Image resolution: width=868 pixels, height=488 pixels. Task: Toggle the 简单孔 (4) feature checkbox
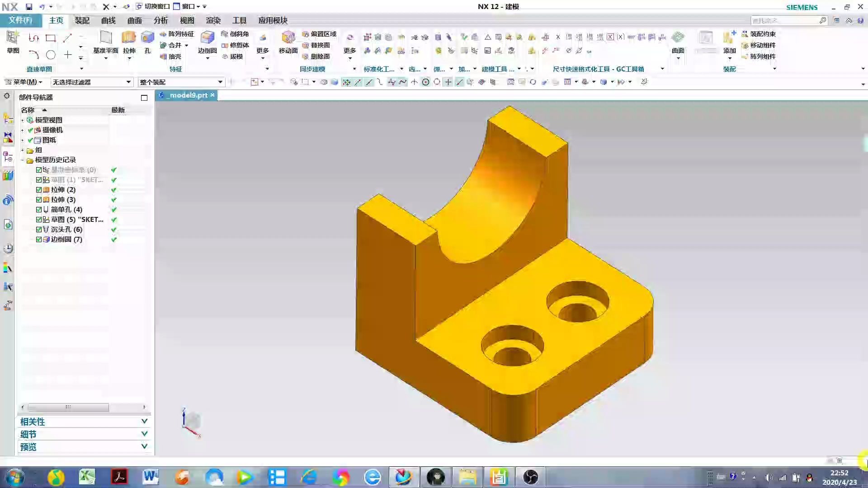(x=39, y=210)
